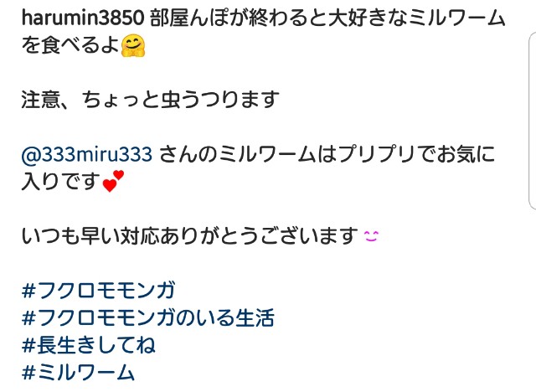Click the text を食べるよ before the emoji
Viewport: 536px width, 392px height.
click(70, 45)
